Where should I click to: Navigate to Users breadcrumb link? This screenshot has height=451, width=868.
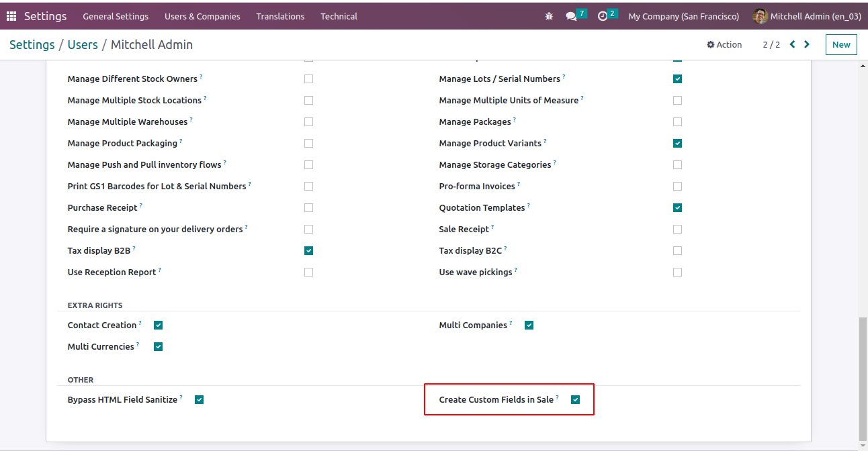83,44
